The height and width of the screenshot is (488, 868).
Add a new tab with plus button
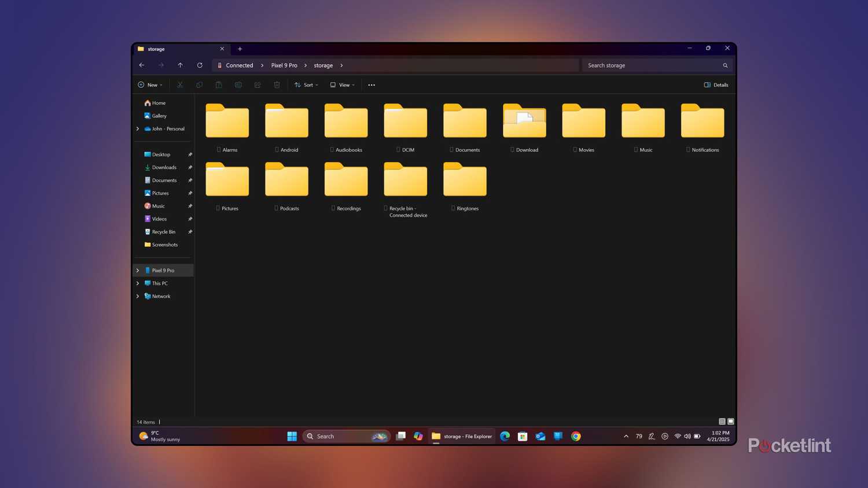coord(240,49)
